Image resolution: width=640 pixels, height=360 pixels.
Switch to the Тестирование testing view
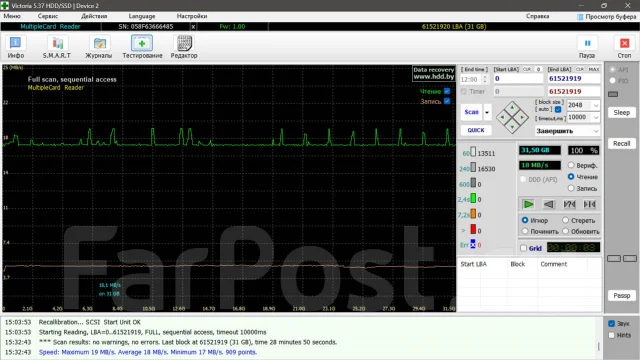point(142,47)
